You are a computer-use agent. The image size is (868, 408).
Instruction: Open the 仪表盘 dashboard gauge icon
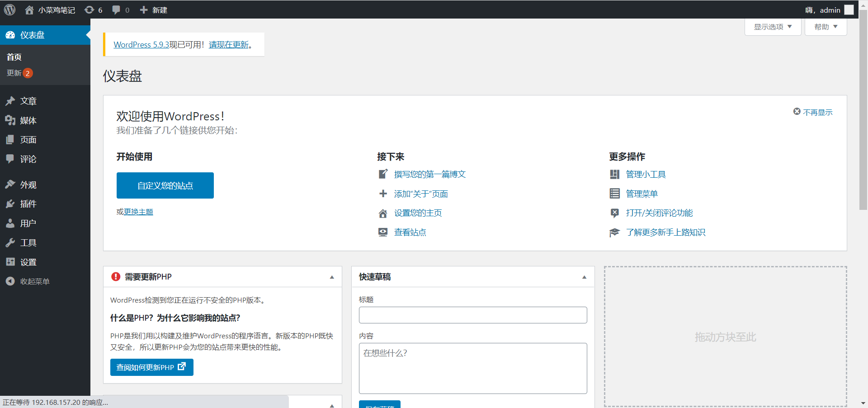click(x=10, y=35)
